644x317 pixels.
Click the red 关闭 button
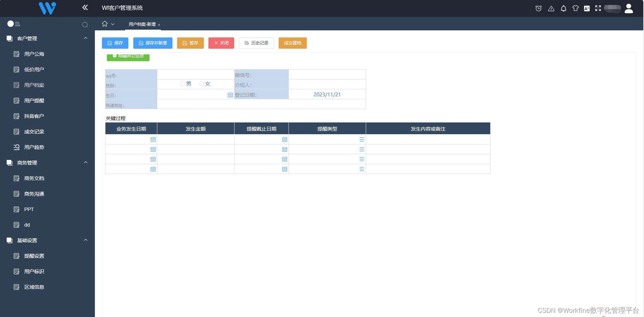point(221,43)
